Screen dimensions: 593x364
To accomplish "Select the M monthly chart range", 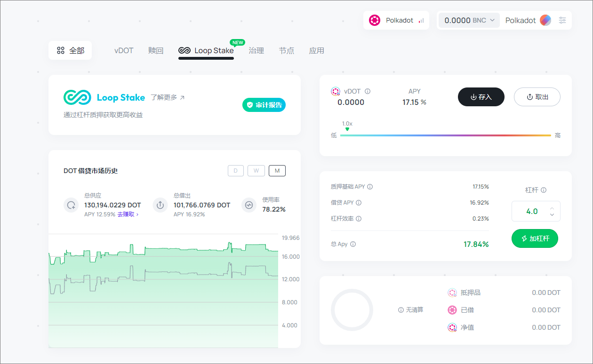I will coord(277,171).
